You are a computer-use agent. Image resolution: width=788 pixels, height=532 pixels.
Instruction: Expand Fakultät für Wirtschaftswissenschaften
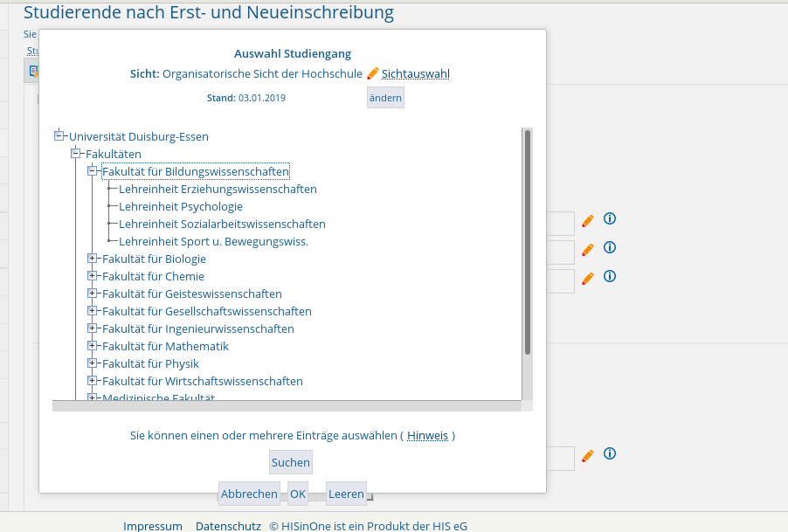(93, 381)
